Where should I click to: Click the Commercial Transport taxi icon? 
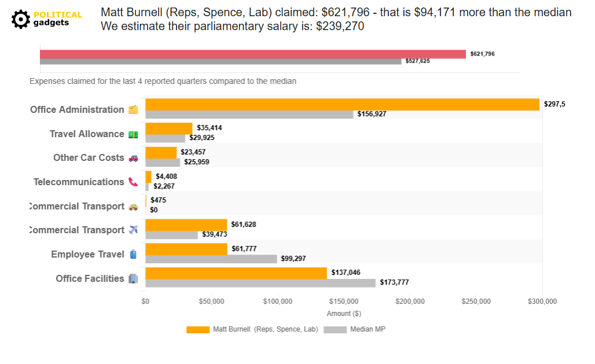pos(133,207)
